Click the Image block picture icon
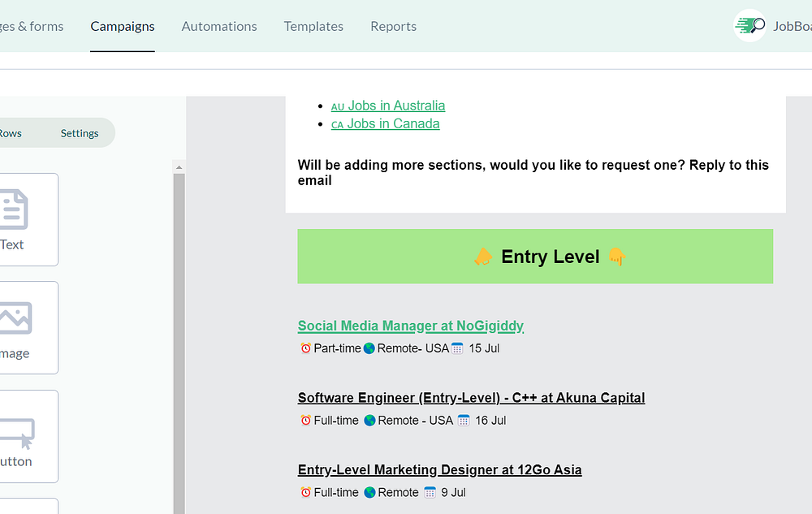The width and height of the screenshot is (812, 514). [x=15, y=317]
